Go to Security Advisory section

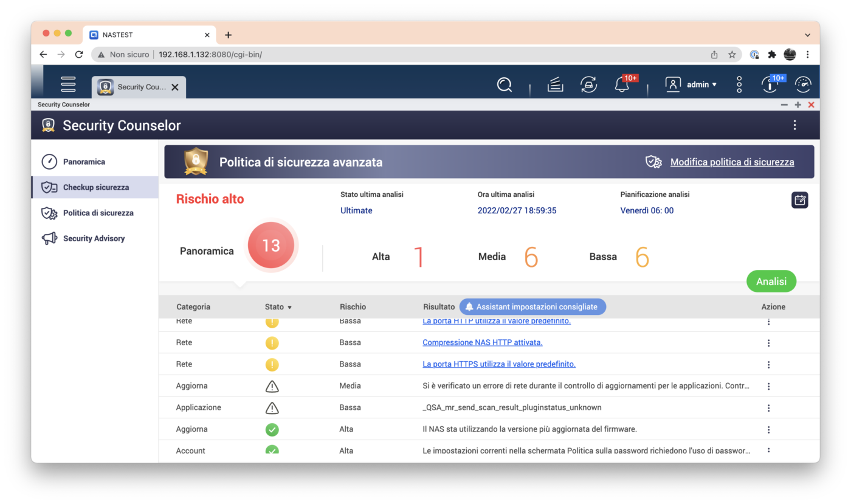[94, 238]
